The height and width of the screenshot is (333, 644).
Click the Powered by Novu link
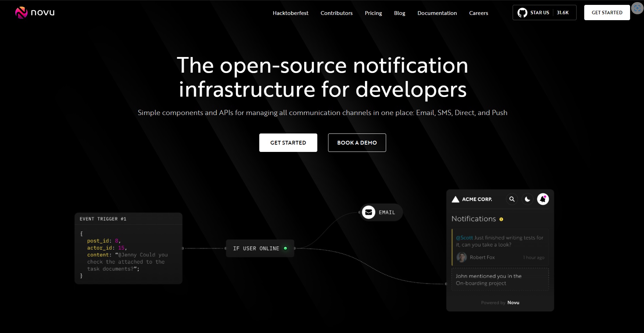pyautogui.click(x=500, y=302)
